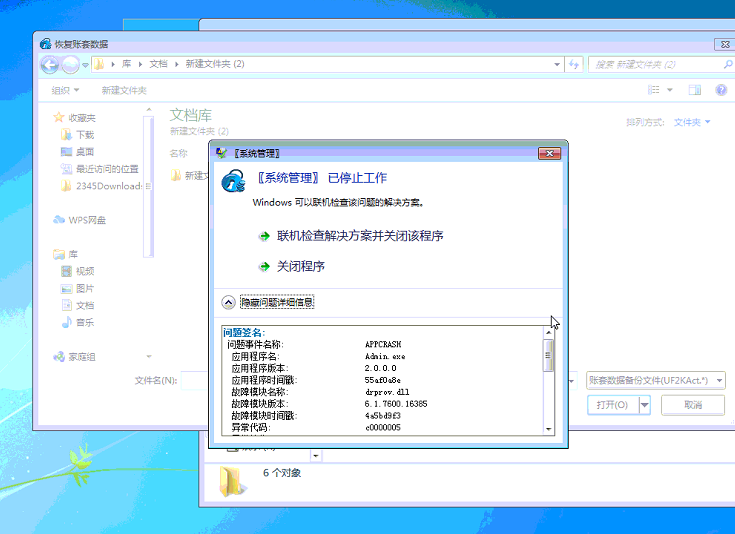The width and height of the screenshot is (735, 534).
Task: Click green arrow beside 联机检查解决方案
Action: coord(264,236)
